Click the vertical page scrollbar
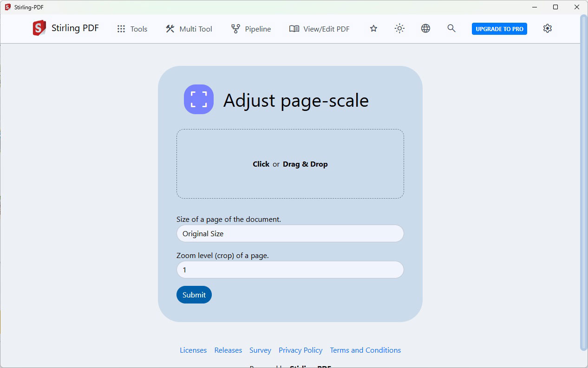 pyautogui.click(x=584, y=182)
